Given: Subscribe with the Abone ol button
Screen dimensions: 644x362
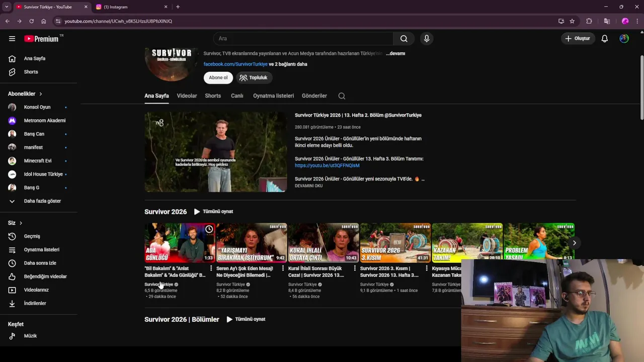Looking at the screenshot, I should click(218, 77).
